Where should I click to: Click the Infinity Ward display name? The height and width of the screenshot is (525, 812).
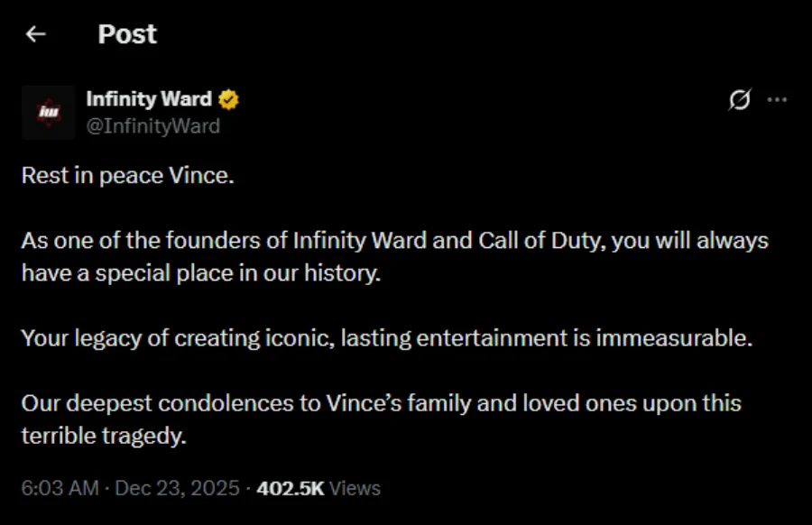coord(148,99)
